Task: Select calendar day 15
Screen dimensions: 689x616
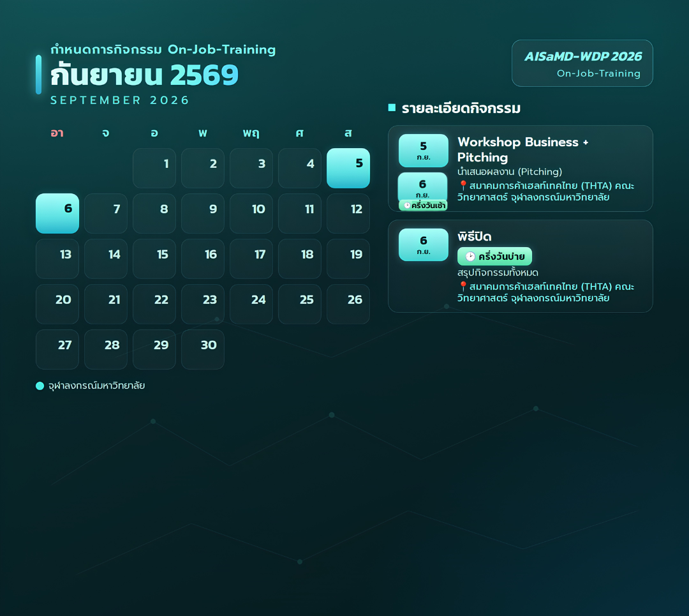Action: 154,259
